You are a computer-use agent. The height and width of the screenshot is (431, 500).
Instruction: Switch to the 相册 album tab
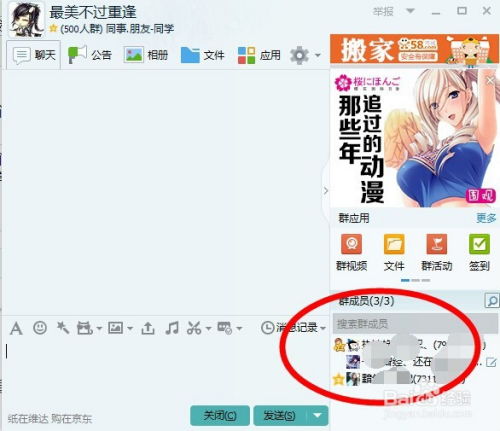click(146, 55)
